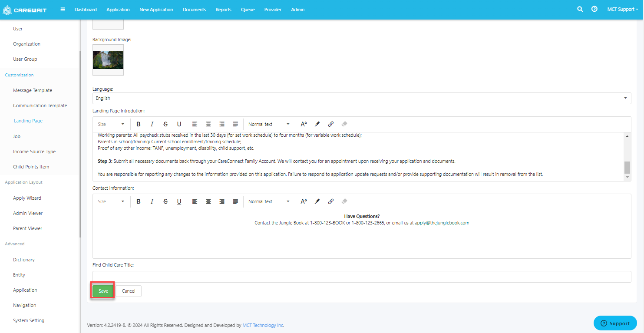Clear formatting eraser in Contact Information toolbar
This screenshot has height=333, width=644.
click(x=344, y=201)
